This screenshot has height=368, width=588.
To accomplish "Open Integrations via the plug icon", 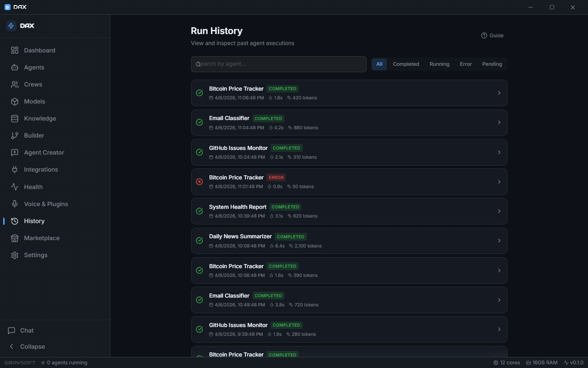I will pos(15,169).
